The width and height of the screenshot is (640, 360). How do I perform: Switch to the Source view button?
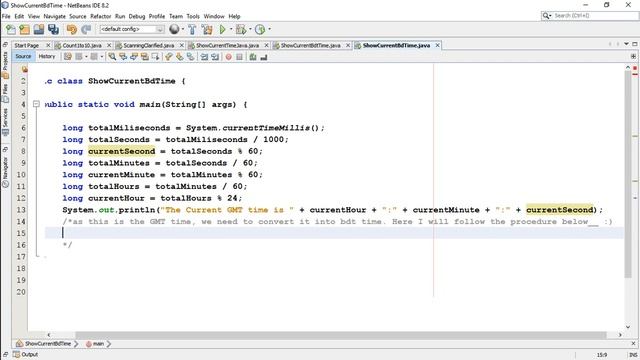[x=23, y=56]
